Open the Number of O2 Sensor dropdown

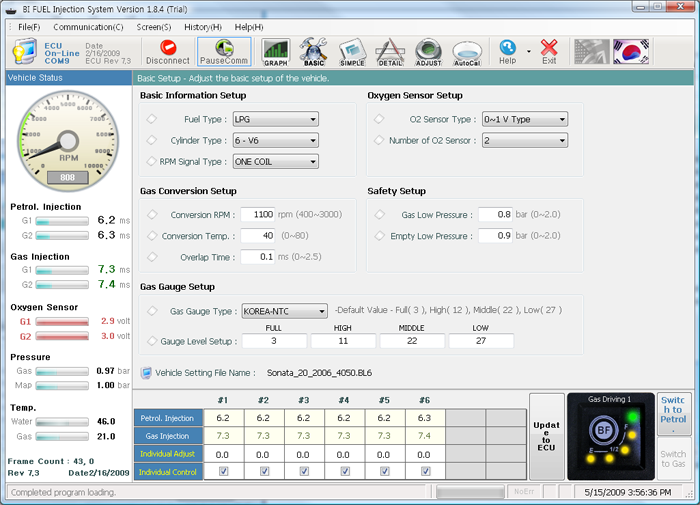[525, 141]
